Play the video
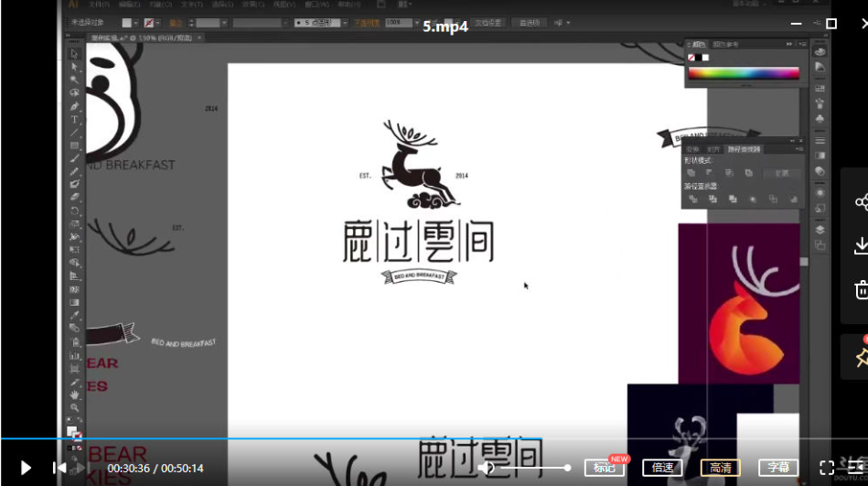 [x=26, y=469]
